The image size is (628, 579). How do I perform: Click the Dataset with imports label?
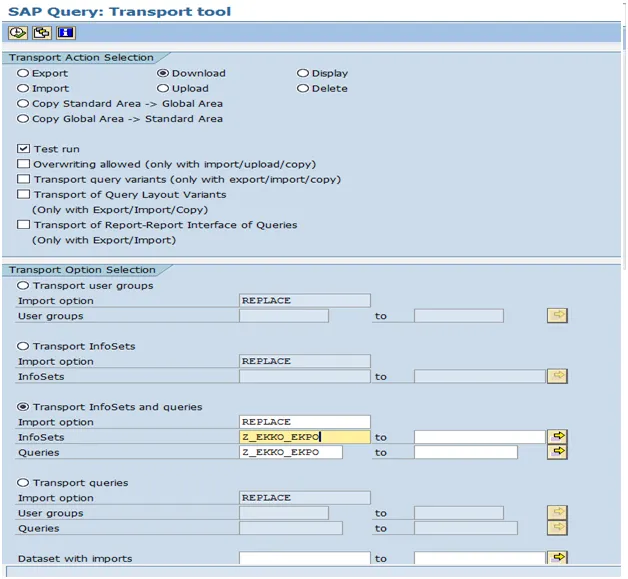[75, 559]
